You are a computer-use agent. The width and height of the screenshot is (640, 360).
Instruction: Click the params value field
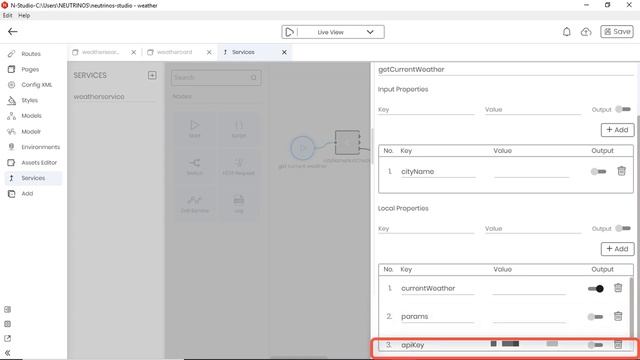(529, 317)
